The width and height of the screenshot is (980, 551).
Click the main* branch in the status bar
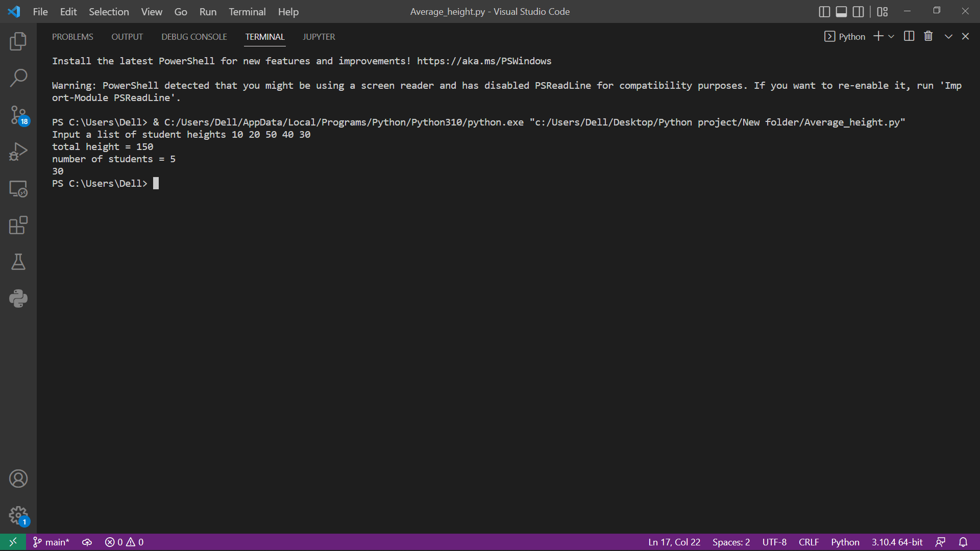pyautogui.click(x=51, y=542)
